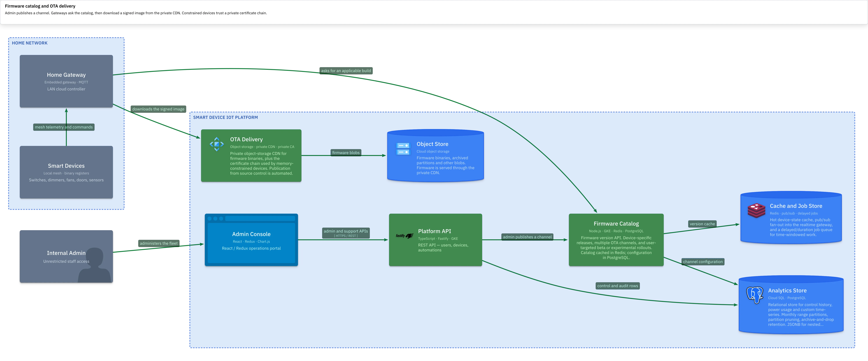Select the Smart Devices node
This screenshot has height=361, width=868.
coord(66,172)
